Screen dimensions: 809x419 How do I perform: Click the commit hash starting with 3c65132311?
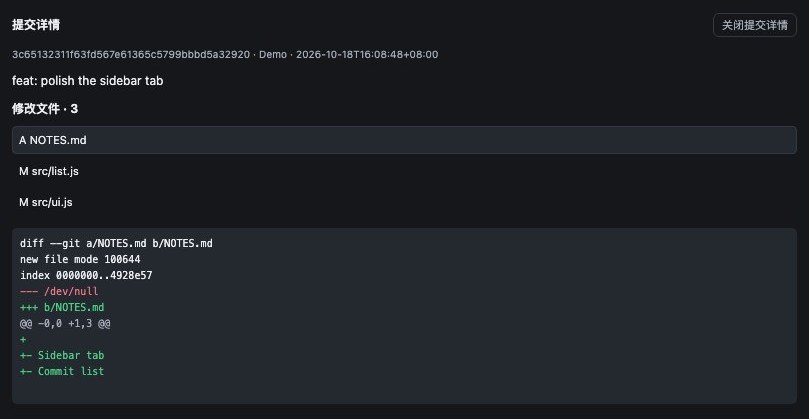tap(131, 55)
